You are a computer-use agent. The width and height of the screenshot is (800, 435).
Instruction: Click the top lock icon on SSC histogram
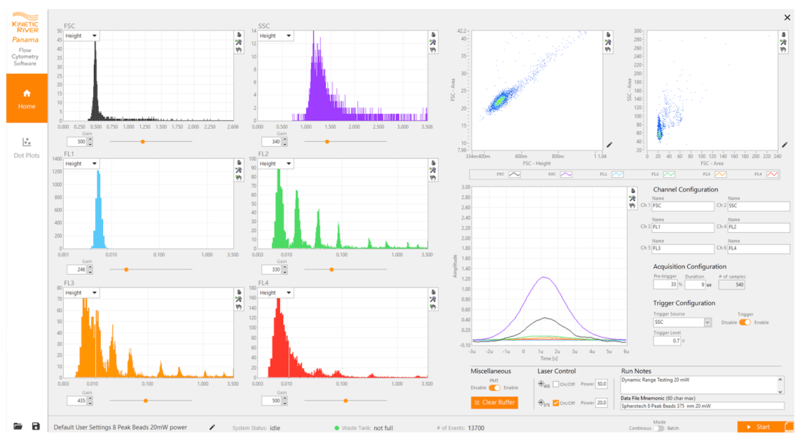433,35
